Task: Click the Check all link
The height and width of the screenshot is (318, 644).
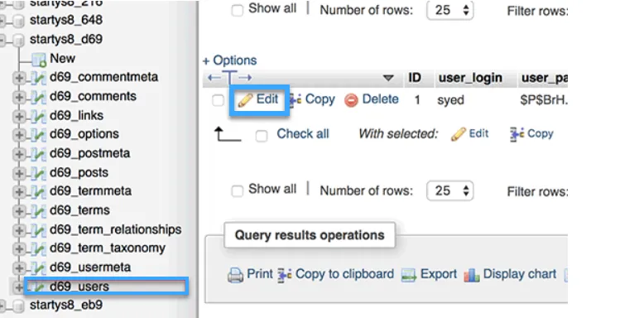Action: pos(303,134)
